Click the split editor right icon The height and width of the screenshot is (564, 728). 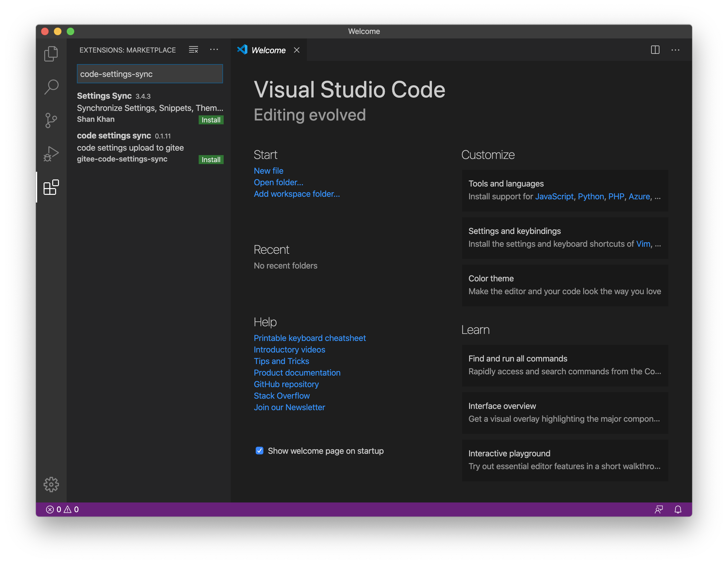[655, 50]
